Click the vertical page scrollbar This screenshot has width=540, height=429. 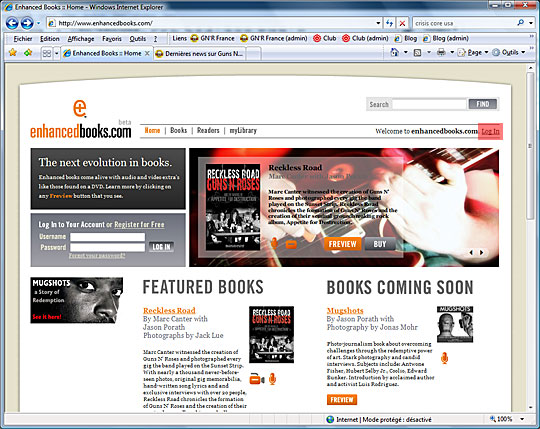click(x=530, y=238)
